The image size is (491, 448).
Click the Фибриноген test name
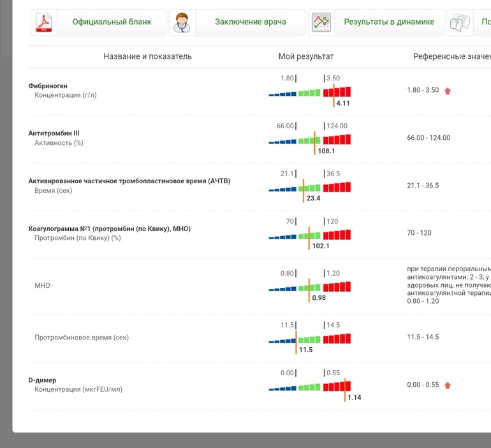48,86
